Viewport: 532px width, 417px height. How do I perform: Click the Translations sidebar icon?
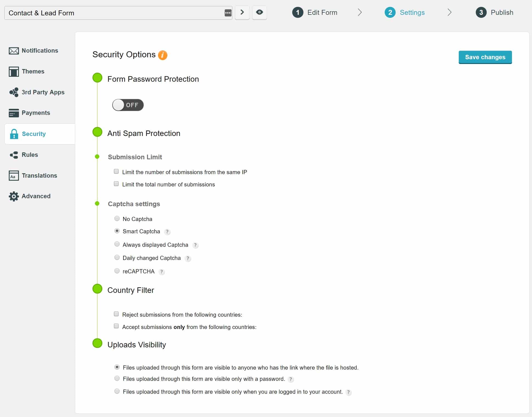tap(13, 175)
